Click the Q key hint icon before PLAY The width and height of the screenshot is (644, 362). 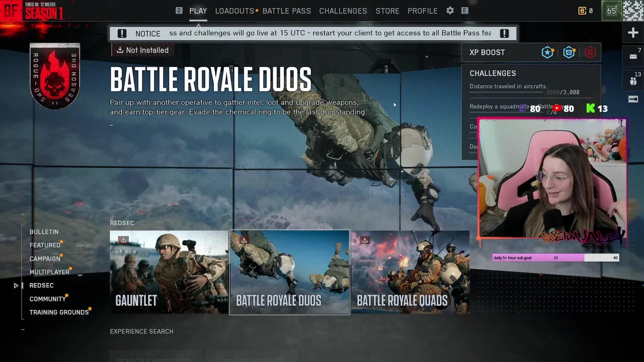[x=179, y=11]
